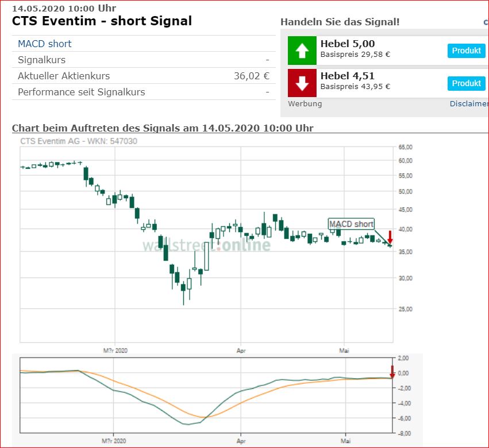This screenshot has width=489, height=448.
Task: Open the MACD short link
Action: (44, 44)
